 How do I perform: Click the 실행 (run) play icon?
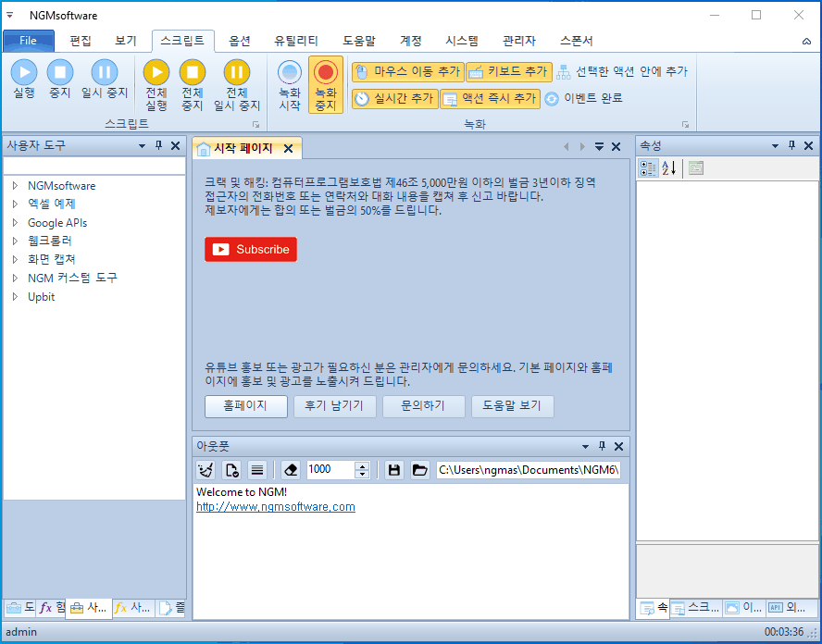24,72
